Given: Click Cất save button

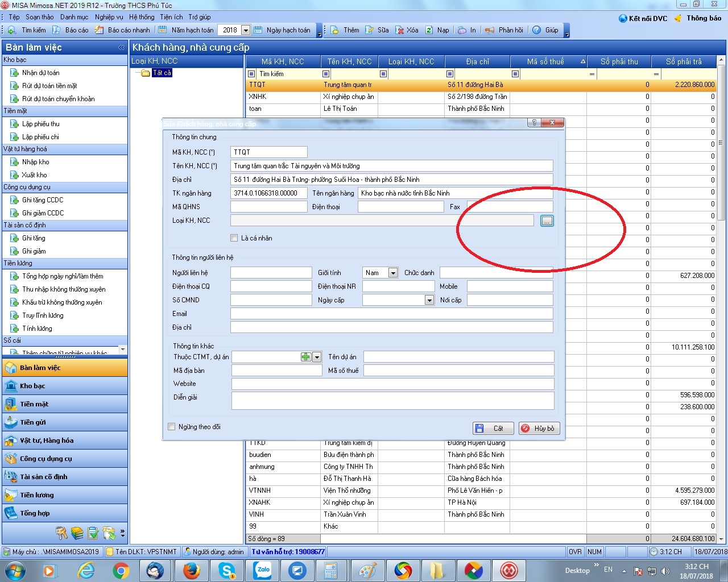Looking at the screenshot, I should [x=493, y=429].
